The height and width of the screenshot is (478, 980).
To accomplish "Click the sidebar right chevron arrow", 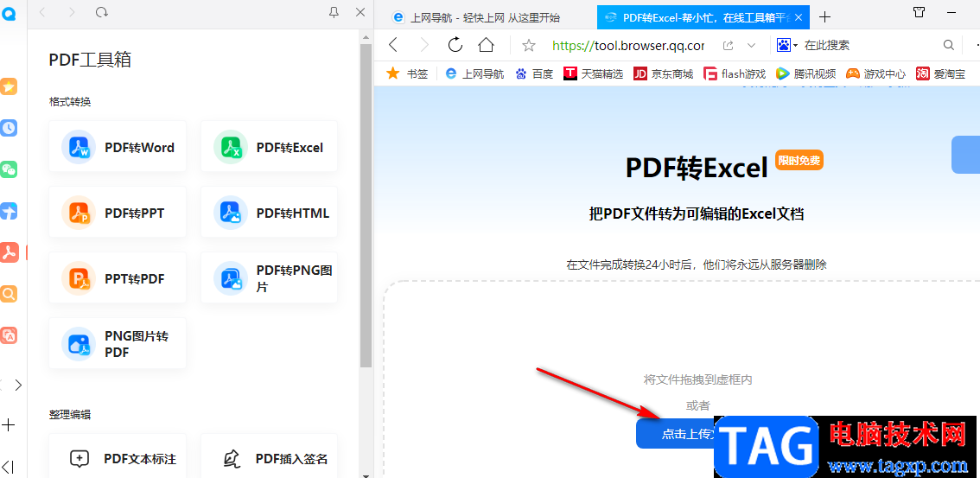I will coord(18,385).
